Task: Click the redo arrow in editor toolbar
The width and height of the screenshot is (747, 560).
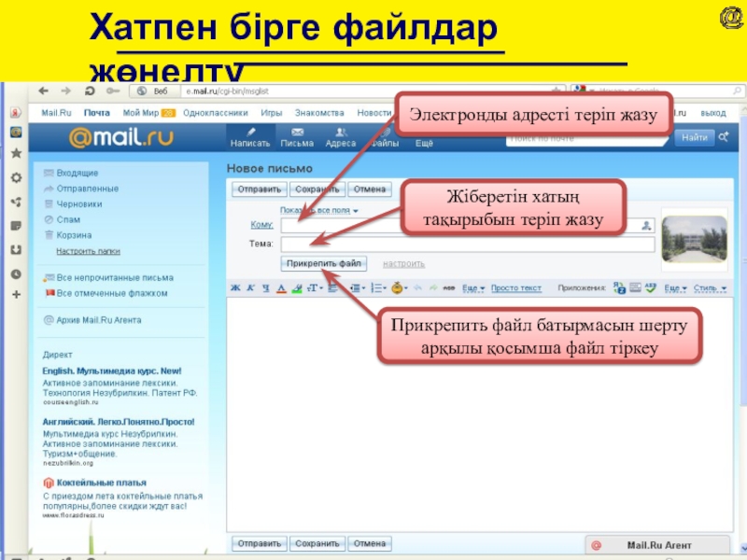Action: tap(433, 288)
